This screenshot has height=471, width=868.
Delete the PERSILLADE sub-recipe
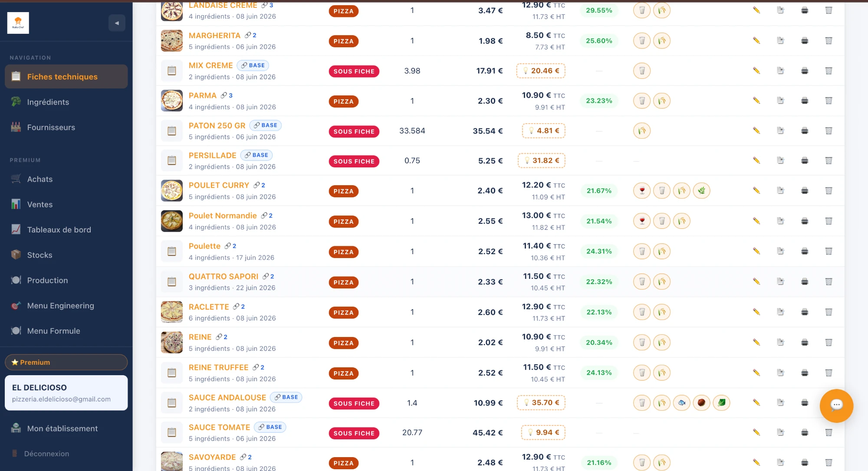click(x=829, y=160)
